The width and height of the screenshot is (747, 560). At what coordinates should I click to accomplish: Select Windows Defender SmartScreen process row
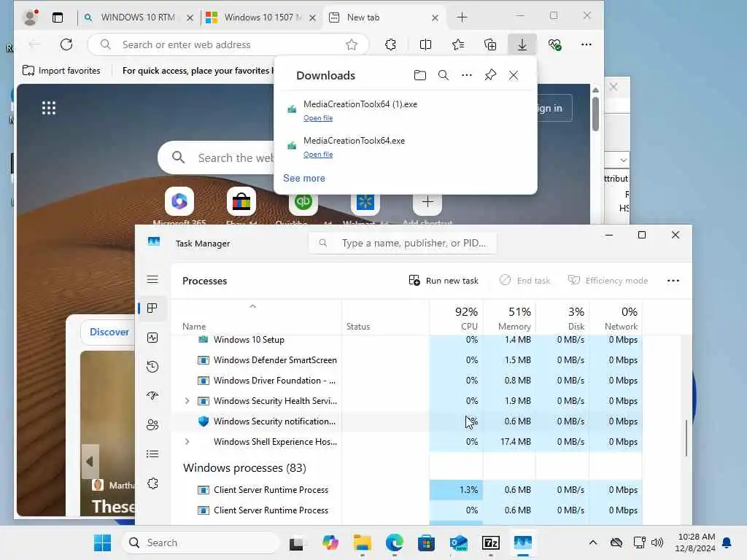pyautogui.click(x=407, y=360)
